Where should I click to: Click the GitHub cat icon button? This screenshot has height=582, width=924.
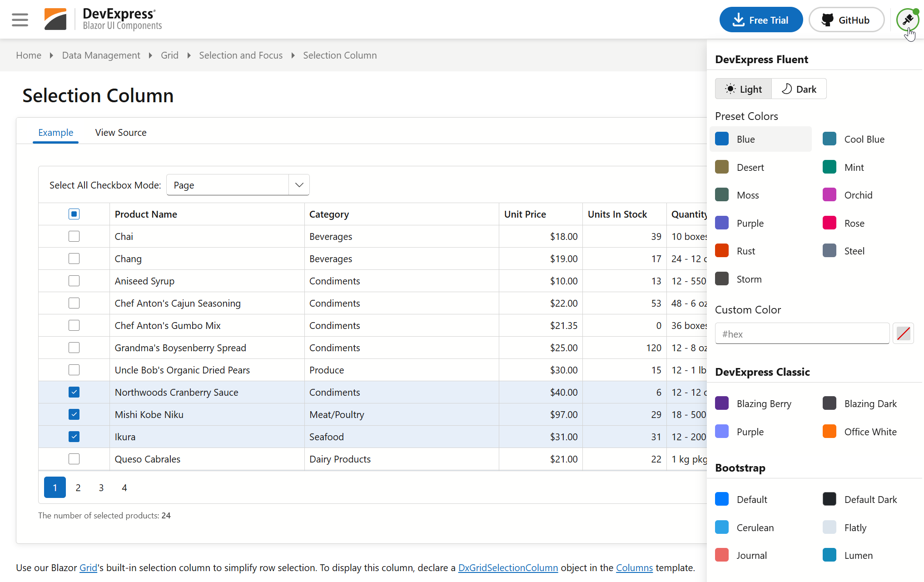[x=846, y=20]
